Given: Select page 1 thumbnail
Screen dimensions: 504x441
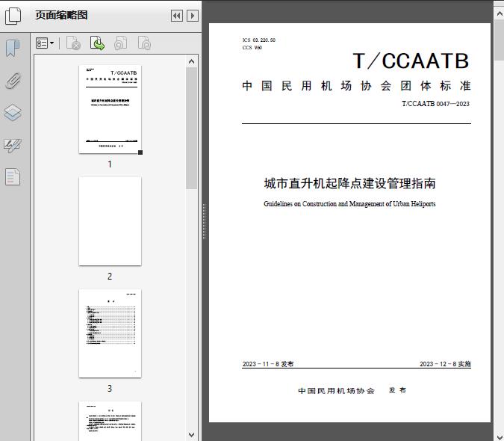Looking at the screenshot, I should [x=110, y=109].
